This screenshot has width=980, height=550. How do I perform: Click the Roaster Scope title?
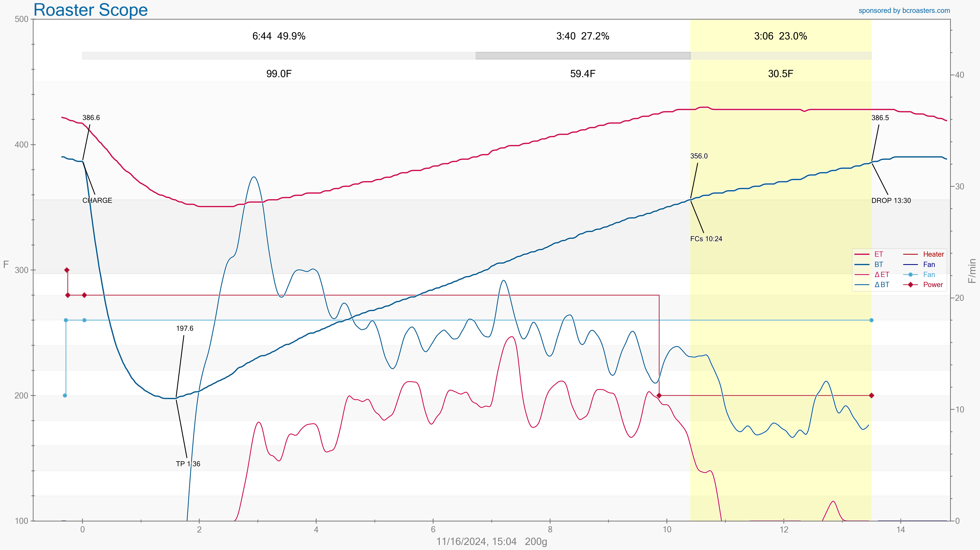pyautogui.click(x=91, y=10)
